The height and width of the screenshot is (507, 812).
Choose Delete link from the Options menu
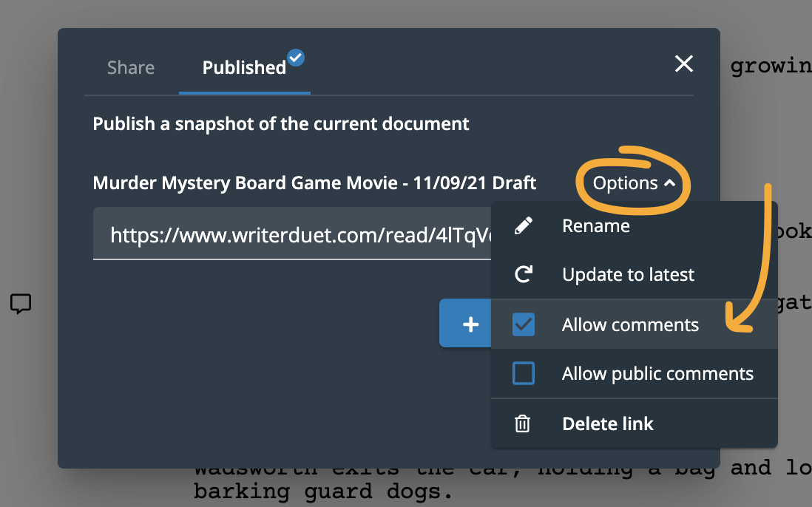tap(607, 423)
